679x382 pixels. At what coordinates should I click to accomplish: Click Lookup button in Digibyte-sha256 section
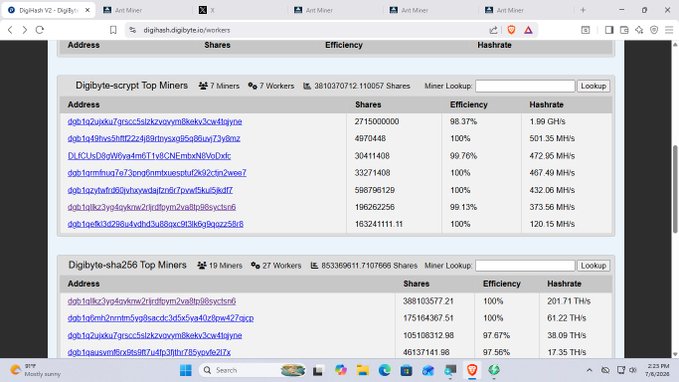tap(593, 265)
